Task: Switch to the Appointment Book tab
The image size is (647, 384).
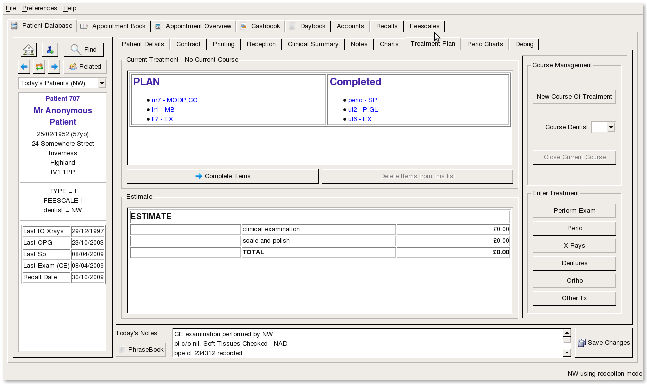Action: point(113,26)
